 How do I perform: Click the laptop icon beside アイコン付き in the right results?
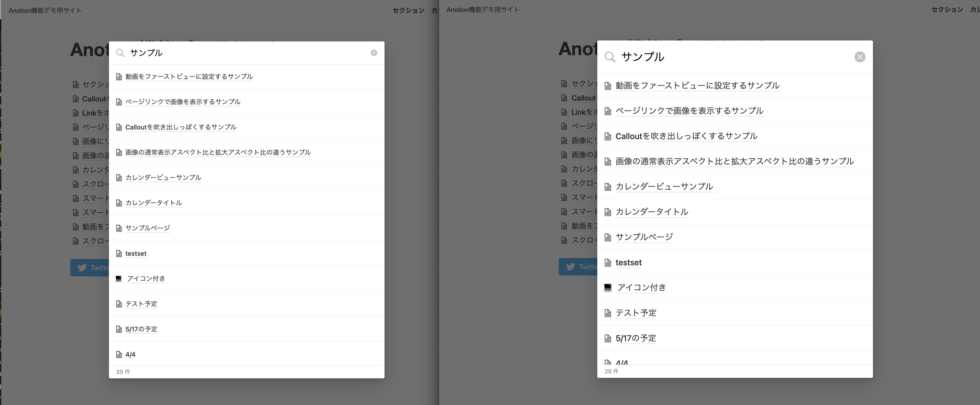tap(608, 288)
